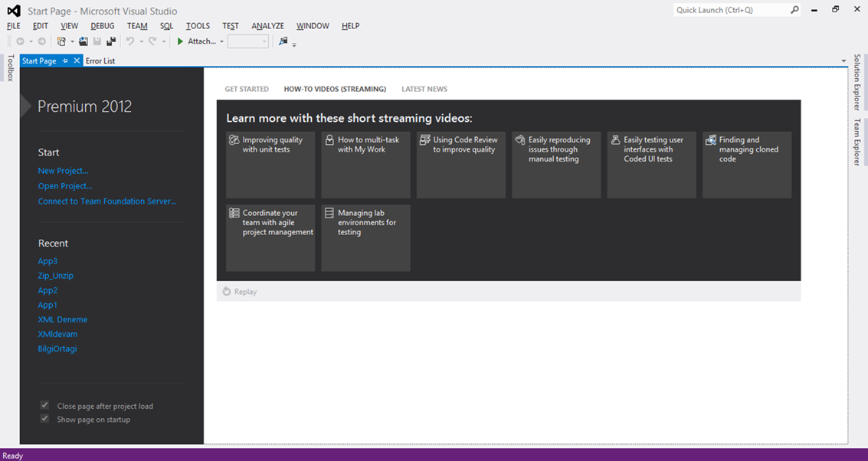Viewport: 868px width, 461px height.
Task: Open the Attach debug target dropdown arrow
Action: pos(221,42)
